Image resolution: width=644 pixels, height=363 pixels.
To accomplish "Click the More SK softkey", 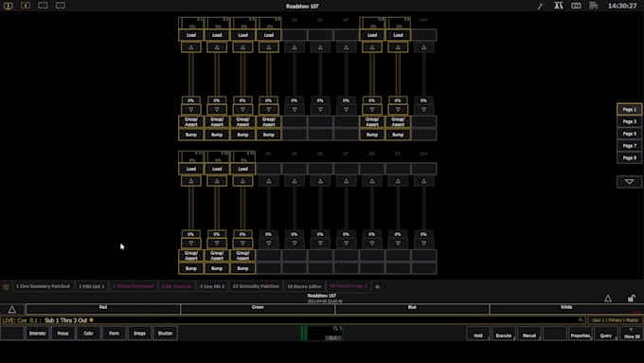I will (632, 334).
